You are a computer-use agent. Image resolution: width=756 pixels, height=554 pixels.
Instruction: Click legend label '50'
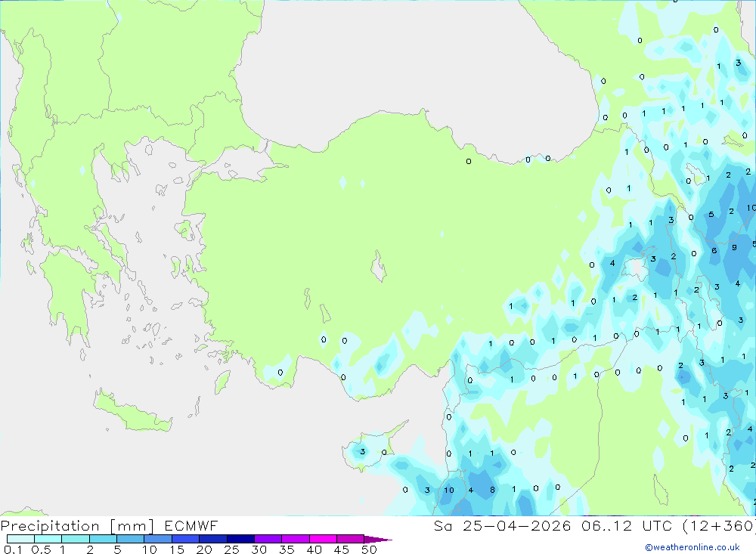coord(369,549)
